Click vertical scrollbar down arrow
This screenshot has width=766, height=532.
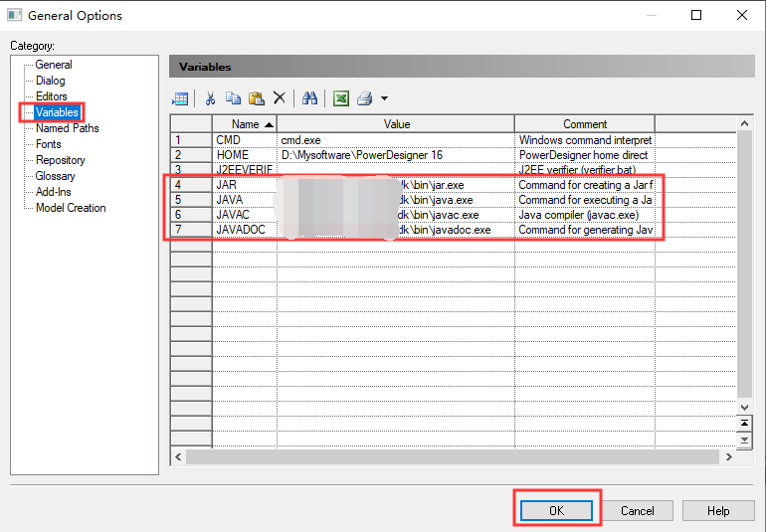[744, 407]
